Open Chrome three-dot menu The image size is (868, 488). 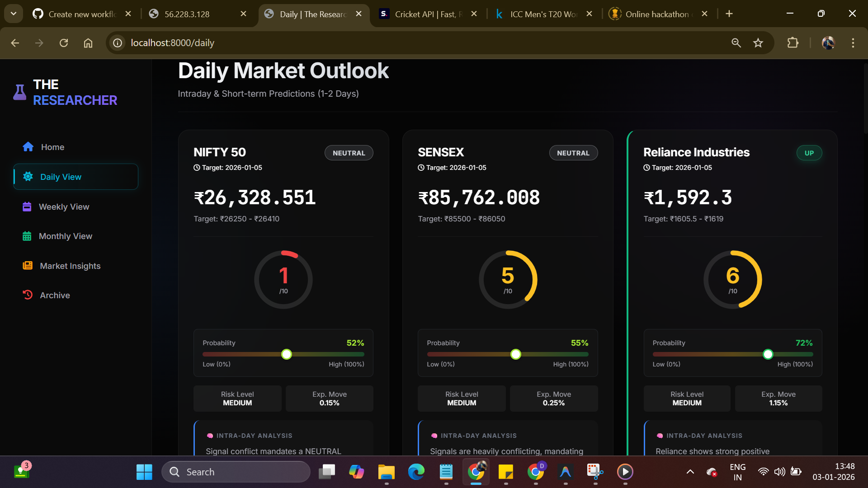point(853,43)
